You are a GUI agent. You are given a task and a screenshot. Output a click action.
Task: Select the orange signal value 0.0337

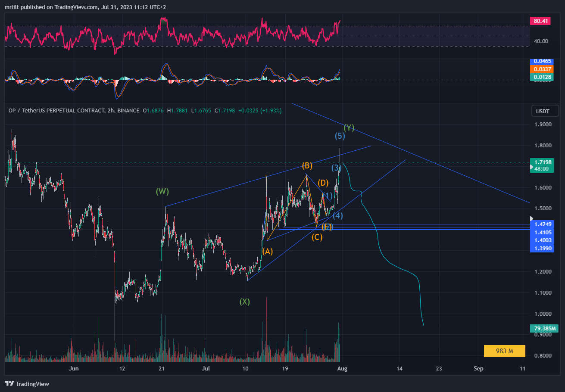click(542, 70)
